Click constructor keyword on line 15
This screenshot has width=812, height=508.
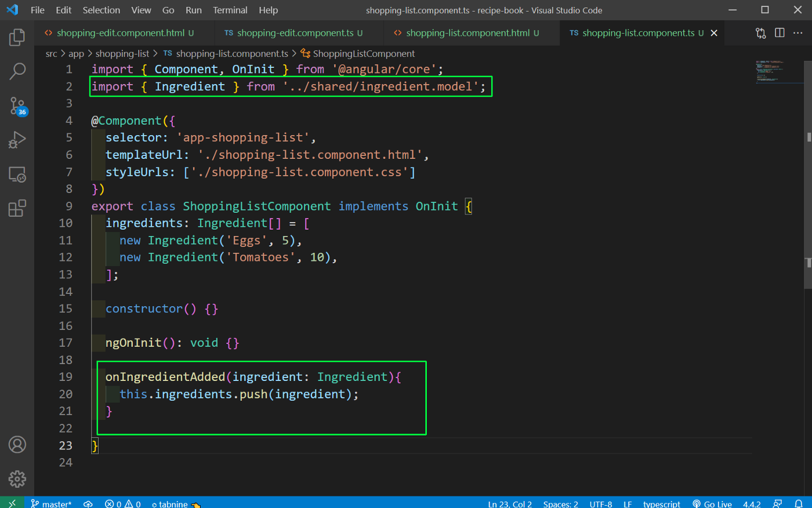pyautogui.click(x=144, y=309)
